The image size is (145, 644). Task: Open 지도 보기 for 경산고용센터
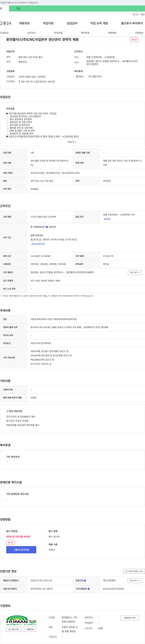tap(135, 581)
